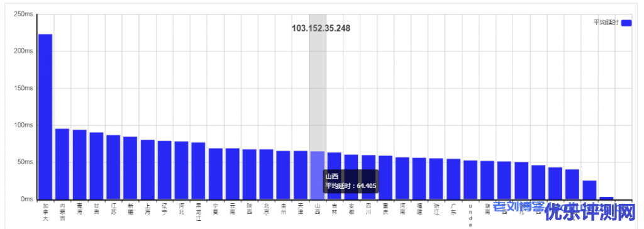Click the chart title 103.152.35.248

(x=321, y=28)
